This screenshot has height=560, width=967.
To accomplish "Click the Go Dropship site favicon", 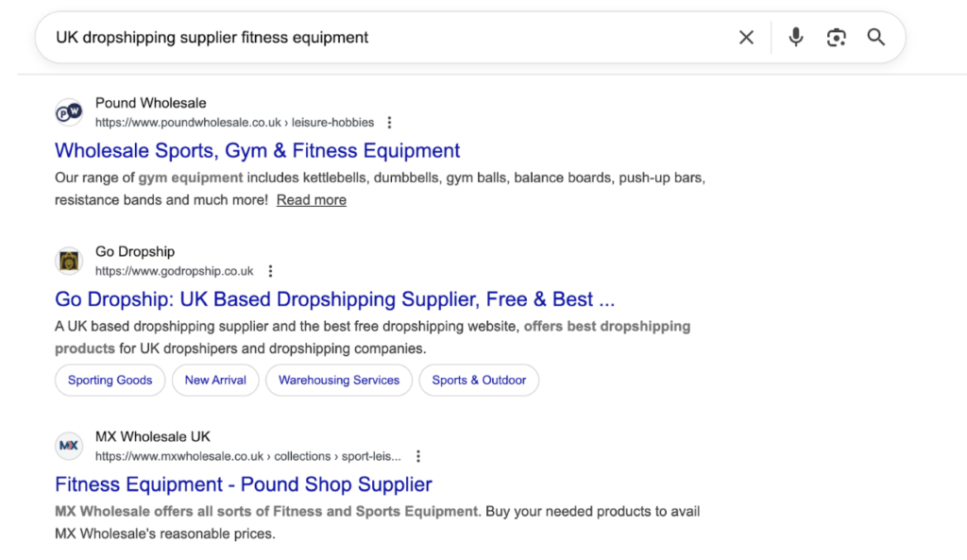I will (x=68, y=261).
